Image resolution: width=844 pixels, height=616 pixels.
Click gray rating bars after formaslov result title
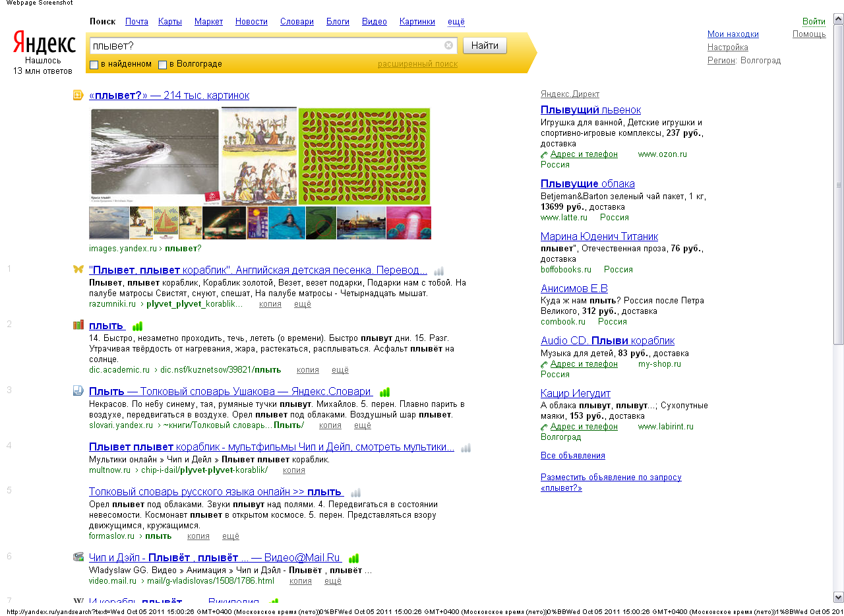point(356,493)
